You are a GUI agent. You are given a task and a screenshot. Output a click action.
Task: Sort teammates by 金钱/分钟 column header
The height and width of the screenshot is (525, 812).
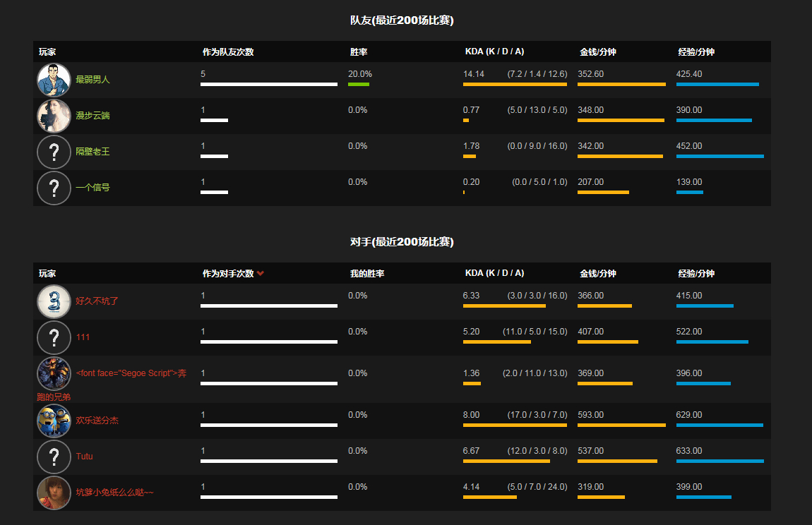[597, 52]
